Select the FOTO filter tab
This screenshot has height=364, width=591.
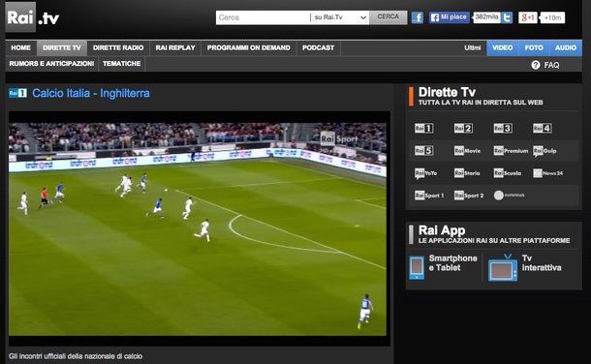click(x=534, y=47)
